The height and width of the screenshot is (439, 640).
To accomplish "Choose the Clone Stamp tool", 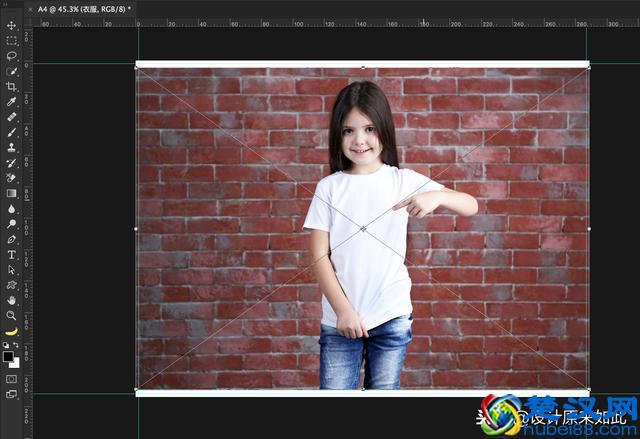I will pyautogui.click(x=11, y=147).
